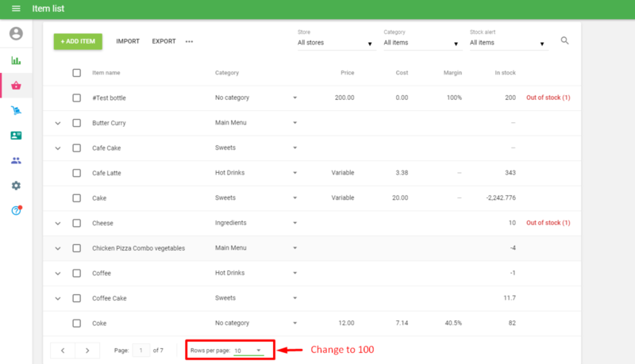The width and height of the screenshot is (635, 364).
Task: Open the Store filter dropdown
Action: coord(334,43)
